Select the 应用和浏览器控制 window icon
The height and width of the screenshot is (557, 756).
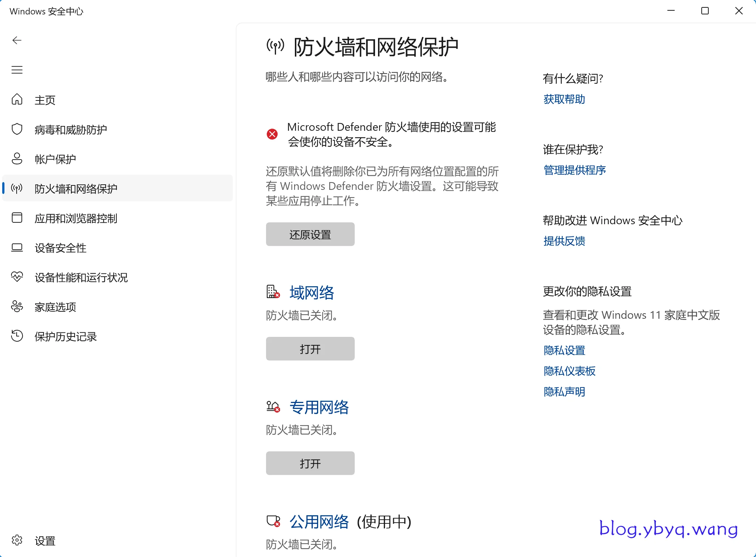coord(17,218)
